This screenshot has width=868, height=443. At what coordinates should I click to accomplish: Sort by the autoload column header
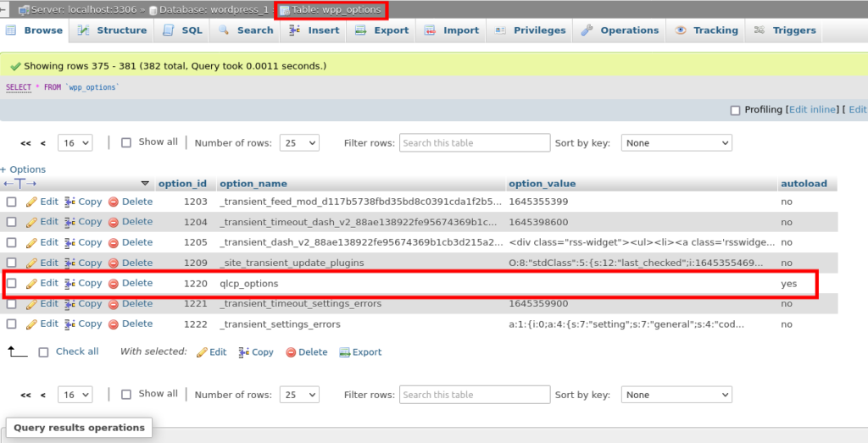point(804,184)
